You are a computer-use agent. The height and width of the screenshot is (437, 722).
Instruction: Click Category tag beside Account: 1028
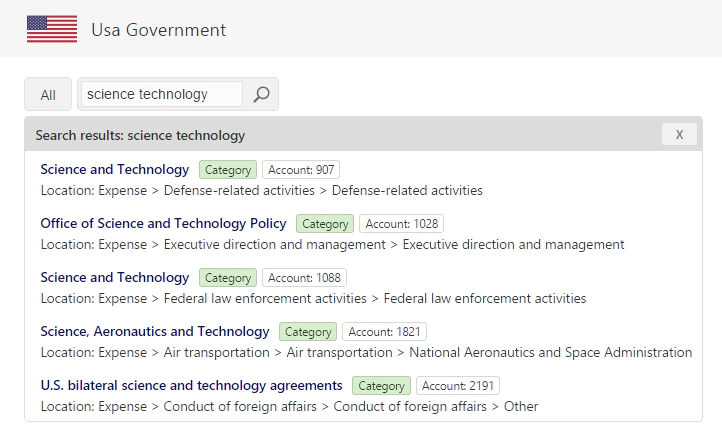pos(325,223)
